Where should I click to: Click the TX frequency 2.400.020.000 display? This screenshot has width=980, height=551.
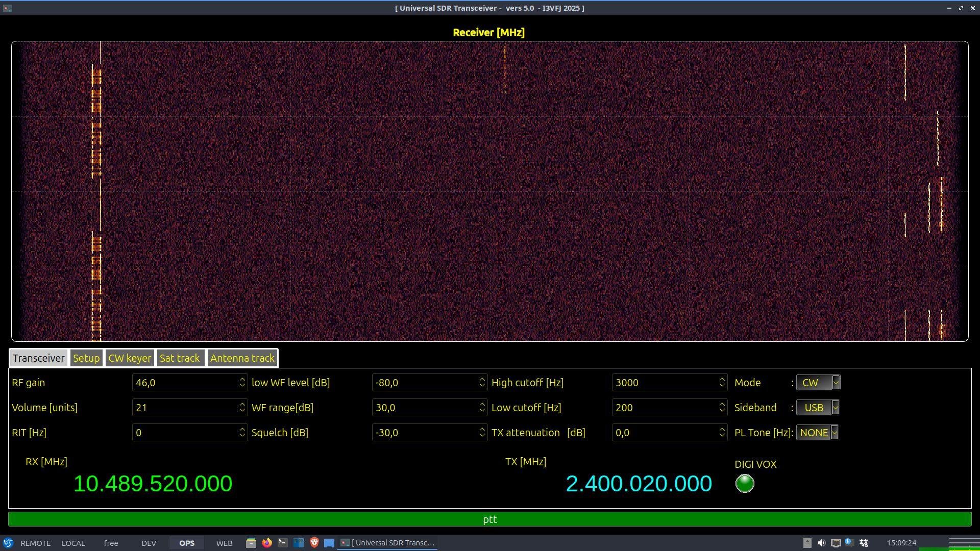639,484
